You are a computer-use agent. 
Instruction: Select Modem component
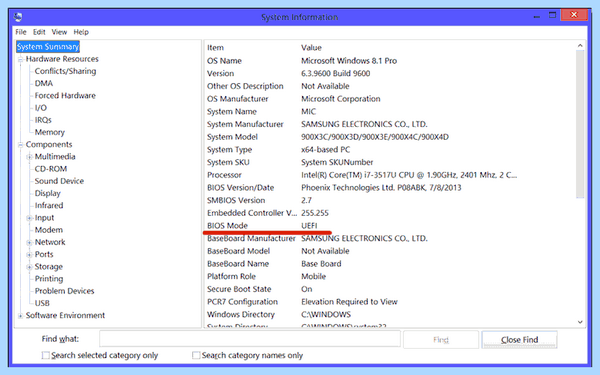click(x=49, y=230)
